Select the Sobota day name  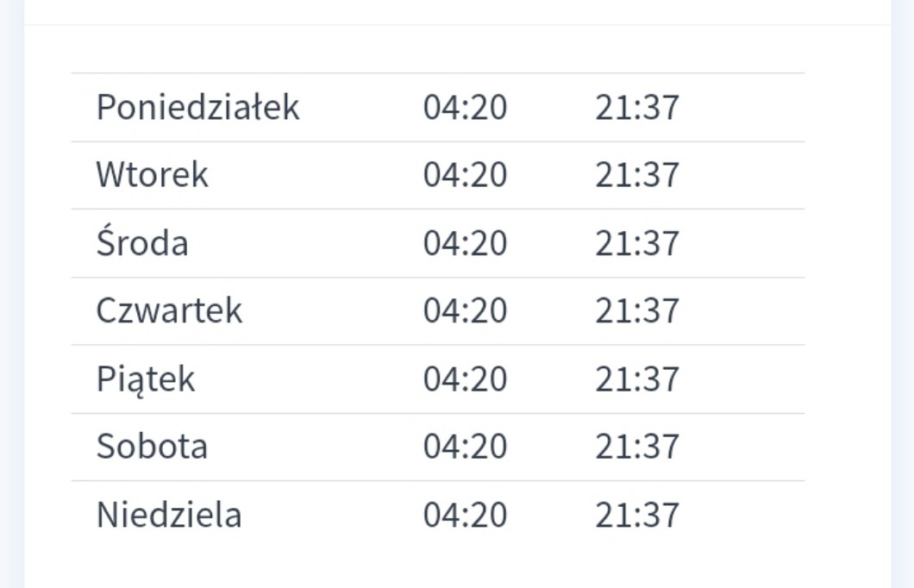(x=152, y=447)
